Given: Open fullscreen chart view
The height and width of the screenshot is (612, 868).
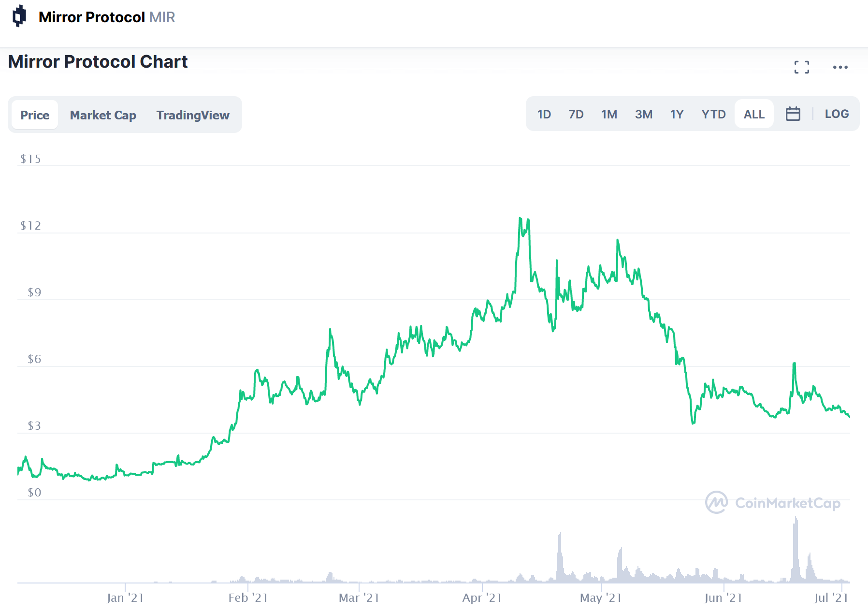Looking at the screenshot, I should tap(802, 67).
